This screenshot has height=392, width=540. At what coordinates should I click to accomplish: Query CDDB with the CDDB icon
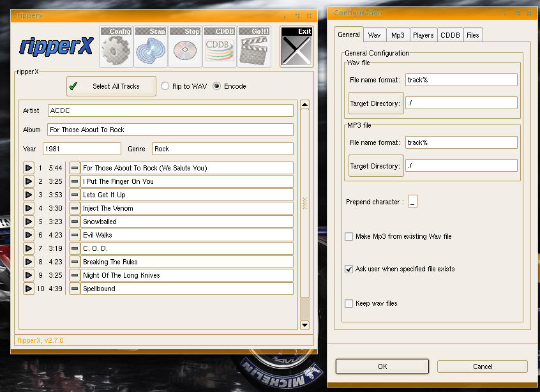[x=220, y=47]
